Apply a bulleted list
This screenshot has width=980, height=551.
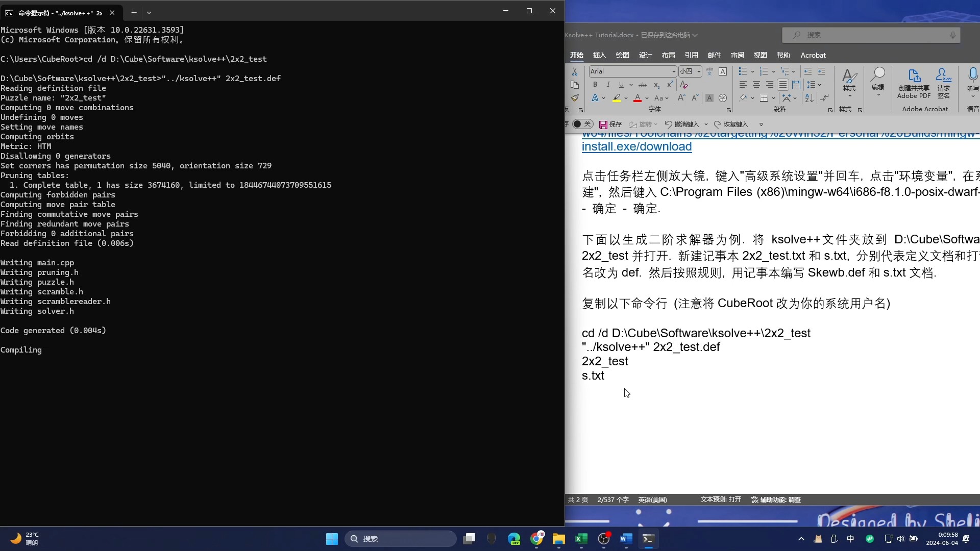click(x=744, y=71)
